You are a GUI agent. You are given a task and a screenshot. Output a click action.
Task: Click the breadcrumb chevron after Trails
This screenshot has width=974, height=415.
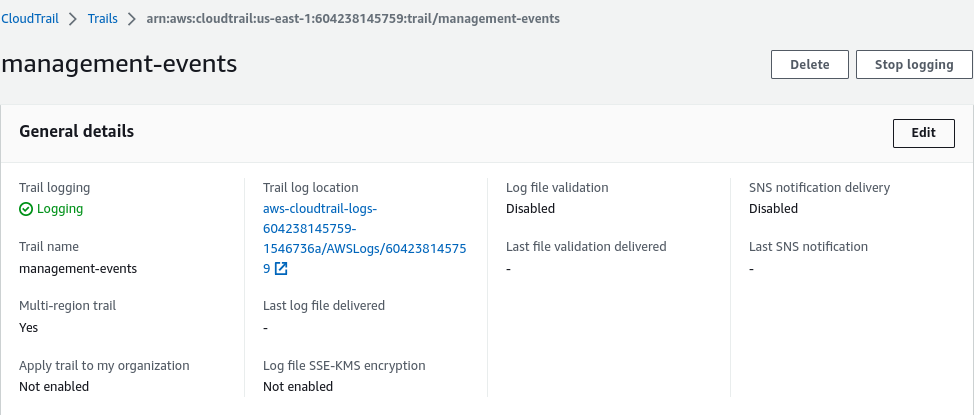point(132,19)
